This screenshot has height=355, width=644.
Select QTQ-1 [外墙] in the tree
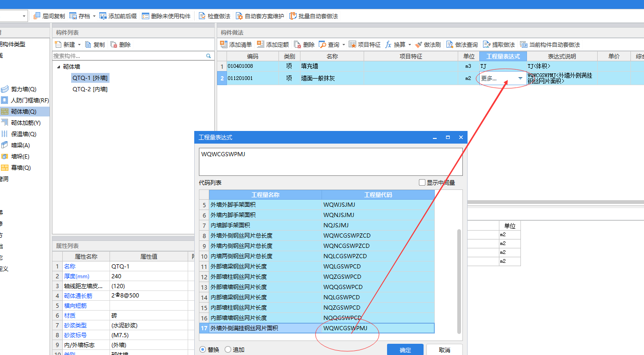click(x=91, y=78)
